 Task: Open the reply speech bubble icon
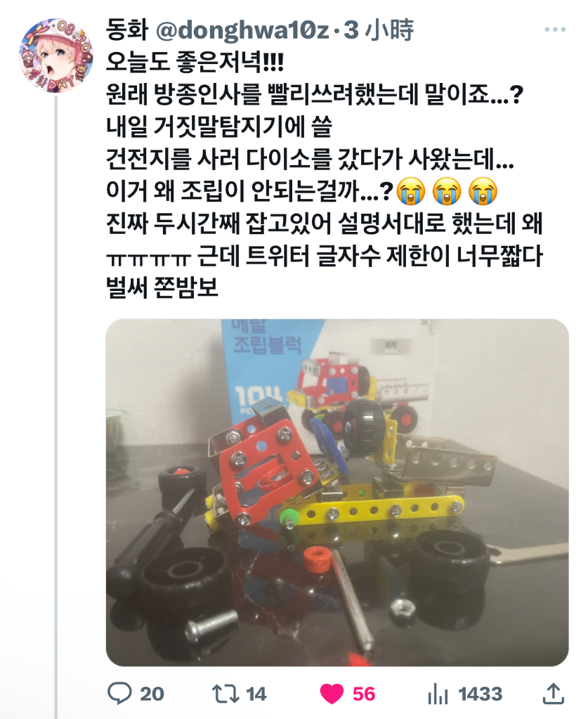pyautogui.click(x=119, y=693)
